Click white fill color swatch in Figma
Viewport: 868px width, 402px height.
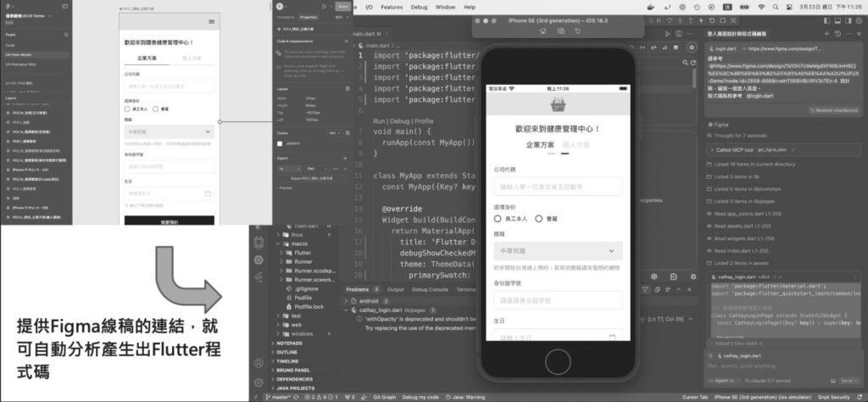click(x=280, y=144)
